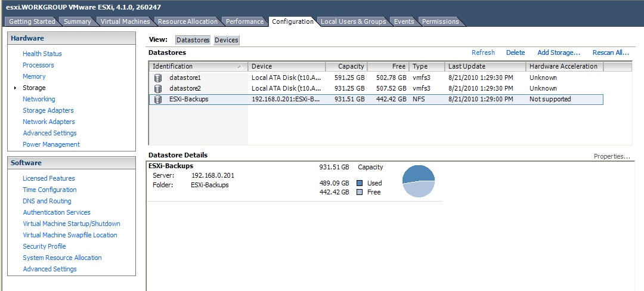Click the 507.52 GB free cell
The width and height of the screenshot is (644, 291).
[391, 88]
